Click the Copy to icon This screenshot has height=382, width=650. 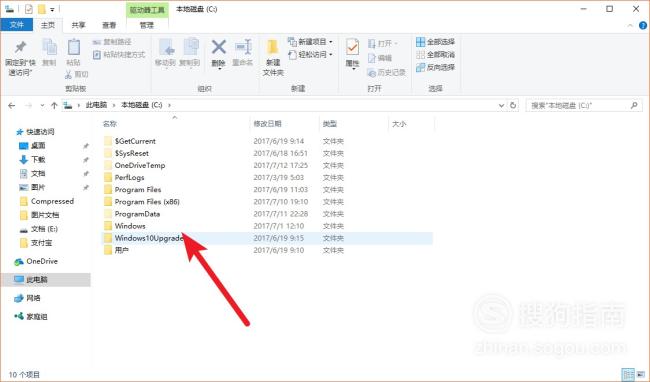click(x=190, y=47)
